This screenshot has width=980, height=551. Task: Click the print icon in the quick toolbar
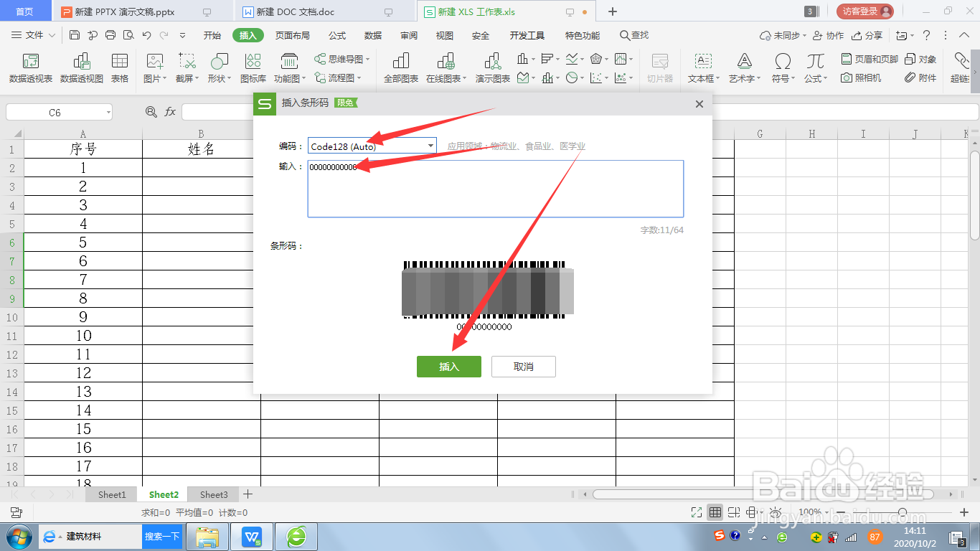point(110,35)
